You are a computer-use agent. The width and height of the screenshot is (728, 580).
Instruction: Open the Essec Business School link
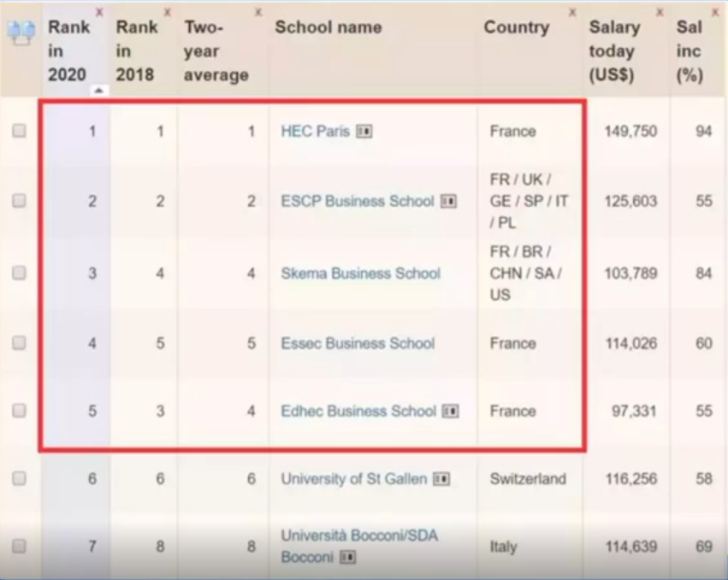pyautogui.click(x=358, y=344)
